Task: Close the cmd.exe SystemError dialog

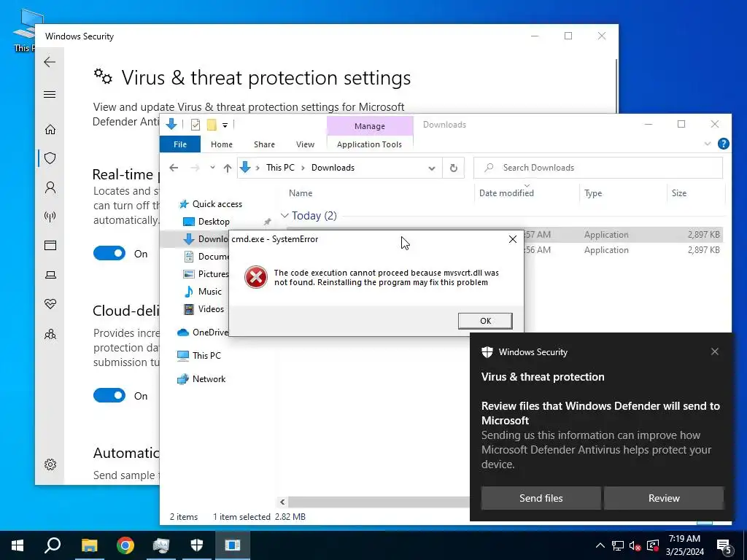Action: pos(513,239)
